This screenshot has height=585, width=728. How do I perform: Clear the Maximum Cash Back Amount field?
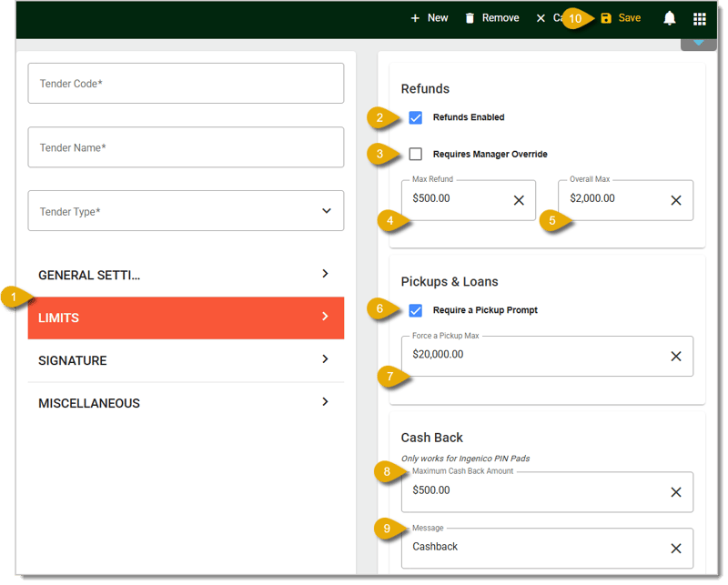[676, 492]
